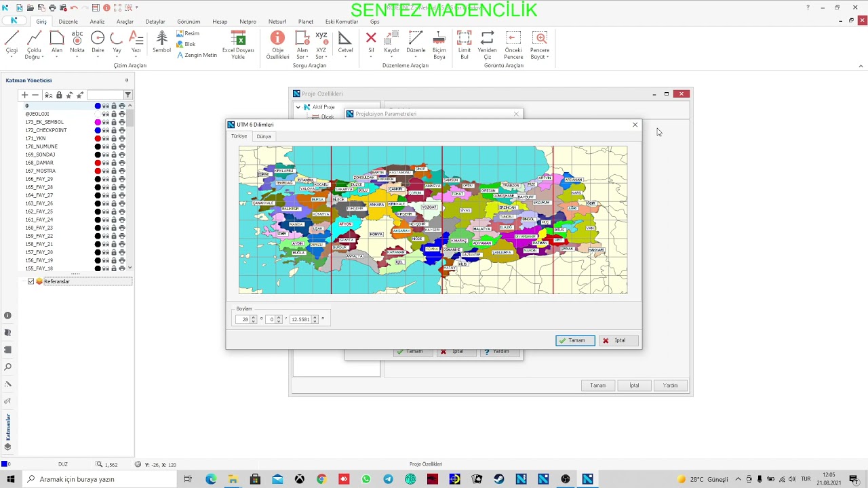Screen dimensions: 868x488
Task: Toggle lock of 172_CHECKPOINT layer
Action: tap(114, 130)
